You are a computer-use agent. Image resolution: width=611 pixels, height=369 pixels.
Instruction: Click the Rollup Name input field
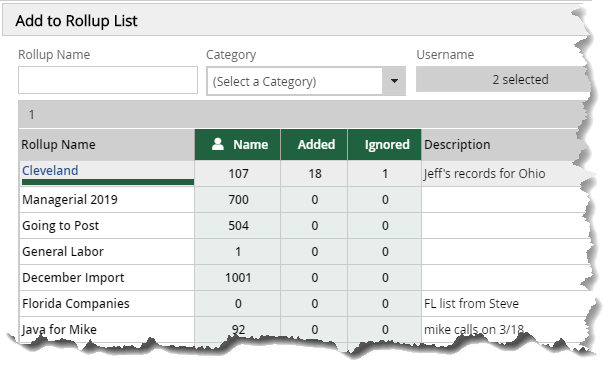pos(108,80)
